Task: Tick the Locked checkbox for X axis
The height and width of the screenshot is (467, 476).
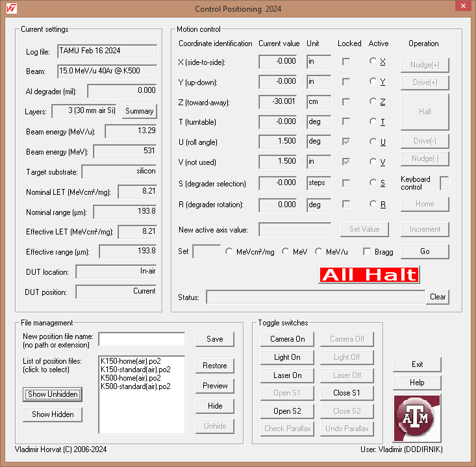Action: pyautogui.click(x=346, y=62)
